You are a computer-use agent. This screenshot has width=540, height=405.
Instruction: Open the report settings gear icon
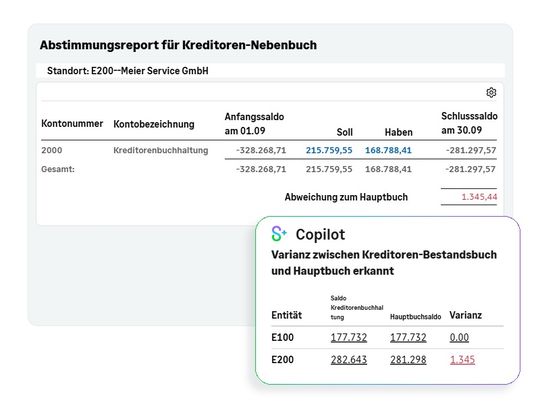491,93
